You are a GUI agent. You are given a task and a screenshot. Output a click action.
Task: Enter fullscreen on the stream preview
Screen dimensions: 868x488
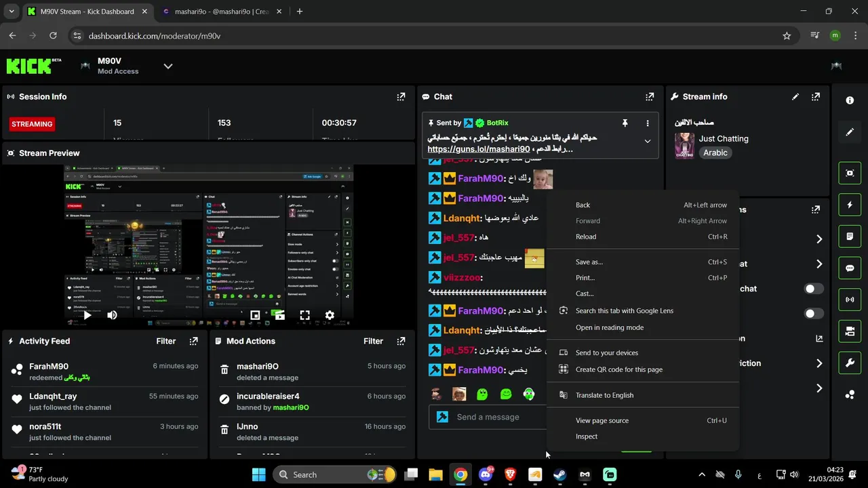pos(304,315)
